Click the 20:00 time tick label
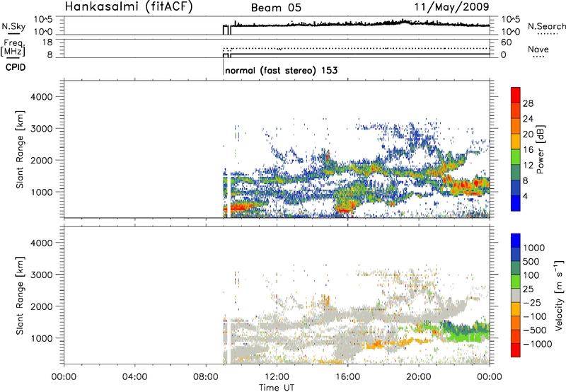This screenshot has width=566, height=392. 419,377
